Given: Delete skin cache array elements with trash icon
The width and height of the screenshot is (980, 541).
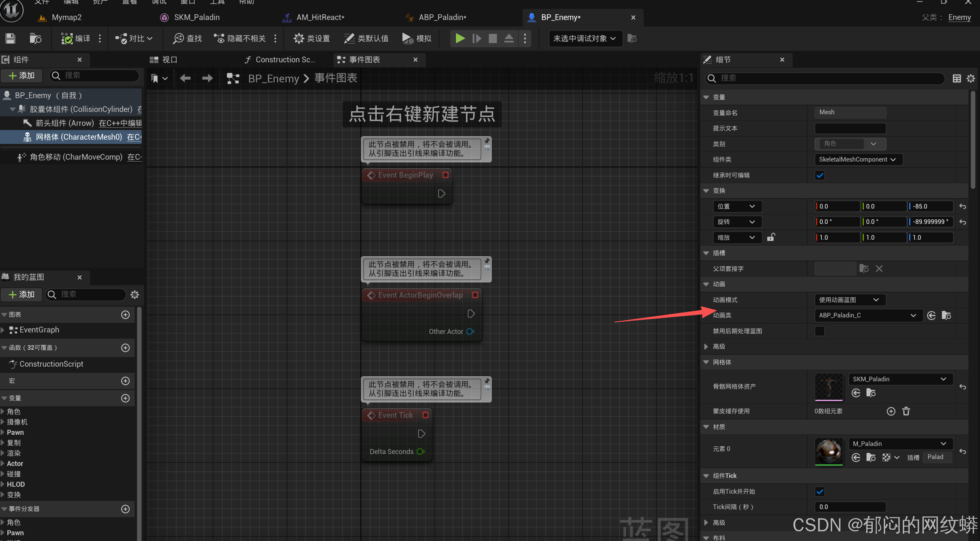Looking at the screenshot, I should click(906, 411).
